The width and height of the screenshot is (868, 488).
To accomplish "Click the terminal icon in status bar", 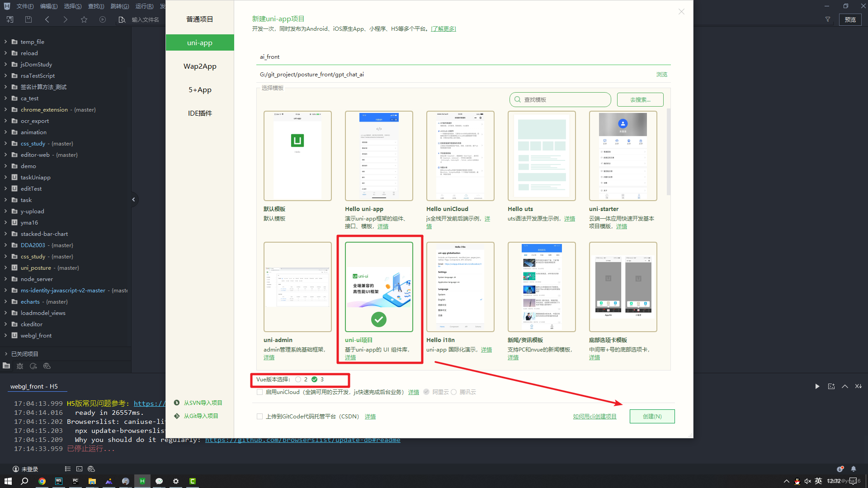I will [80, 469].
